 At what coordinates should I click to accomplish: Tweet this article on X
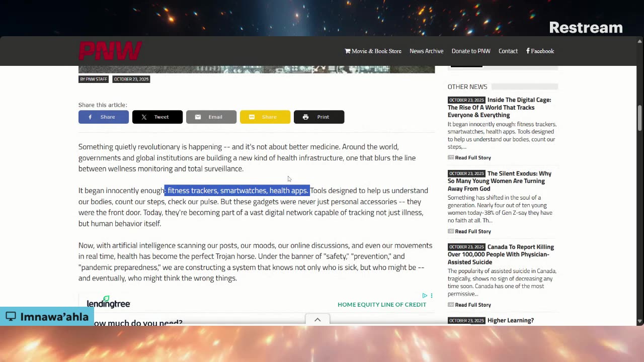tap(157, 117)
